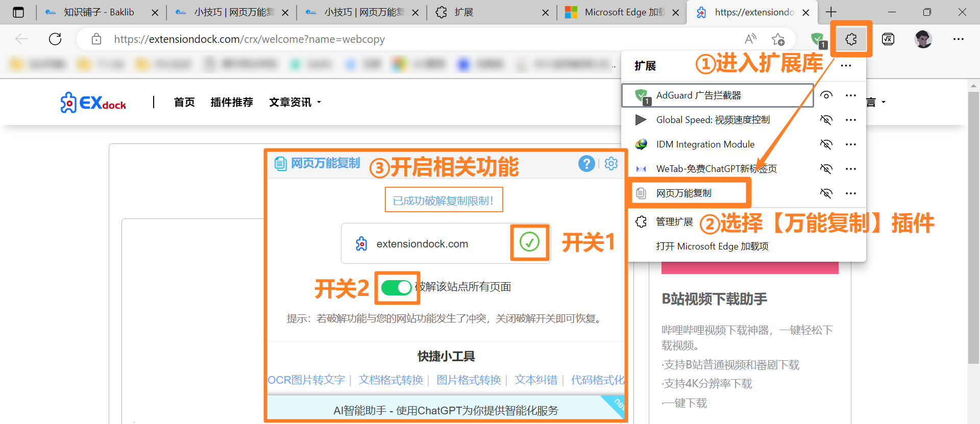Open the OCR图片转文字 quick tool
The width and height of the screenshot is (980, 424).
coord(306,380)
